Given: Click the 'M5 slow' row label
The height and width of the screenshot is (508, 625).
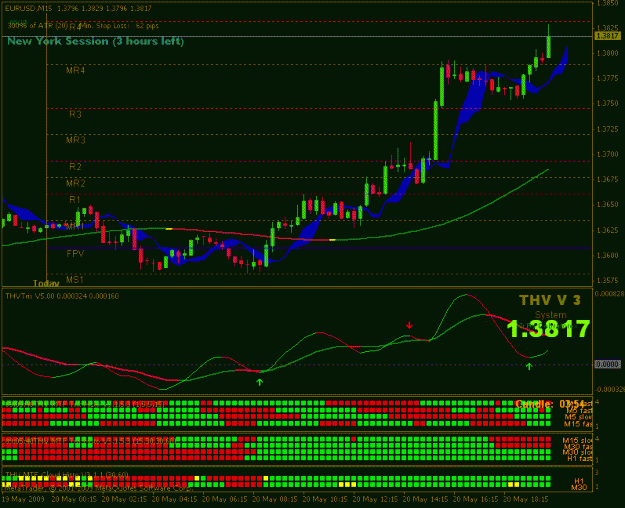Looking at the screenshot, I should 578,417.
